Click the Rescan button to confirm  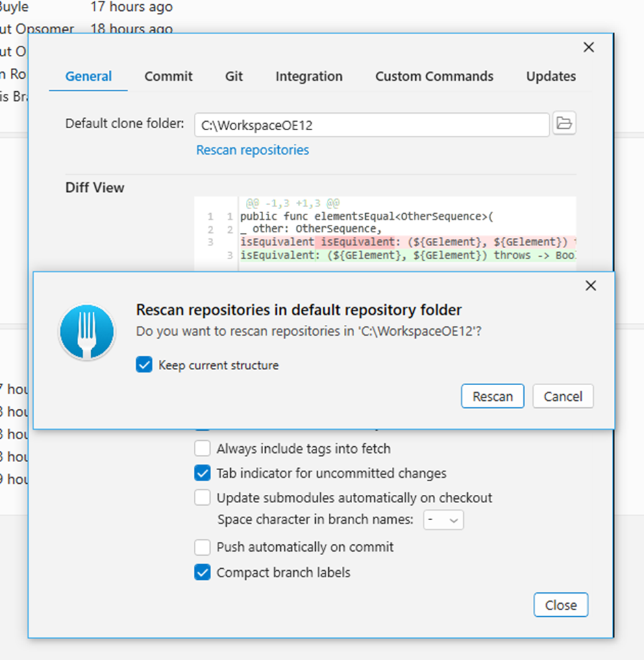click(492, 396)
